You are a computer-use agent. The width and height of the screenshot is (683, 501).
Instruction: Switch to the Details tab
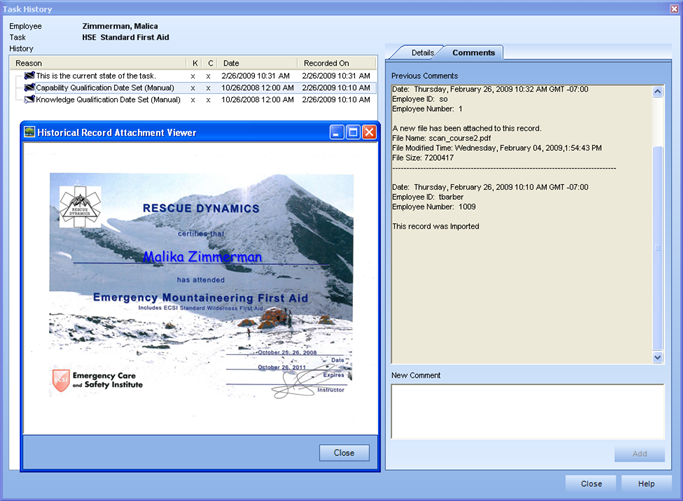[x=422, y=53]
